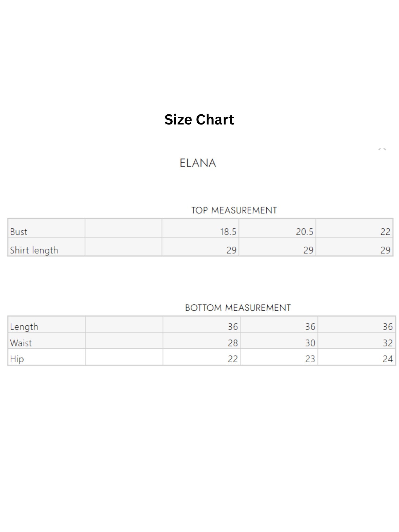Click the waist value 30
Image resolution: width=399 pixels, height=532 pixels.
click(310, 343)
